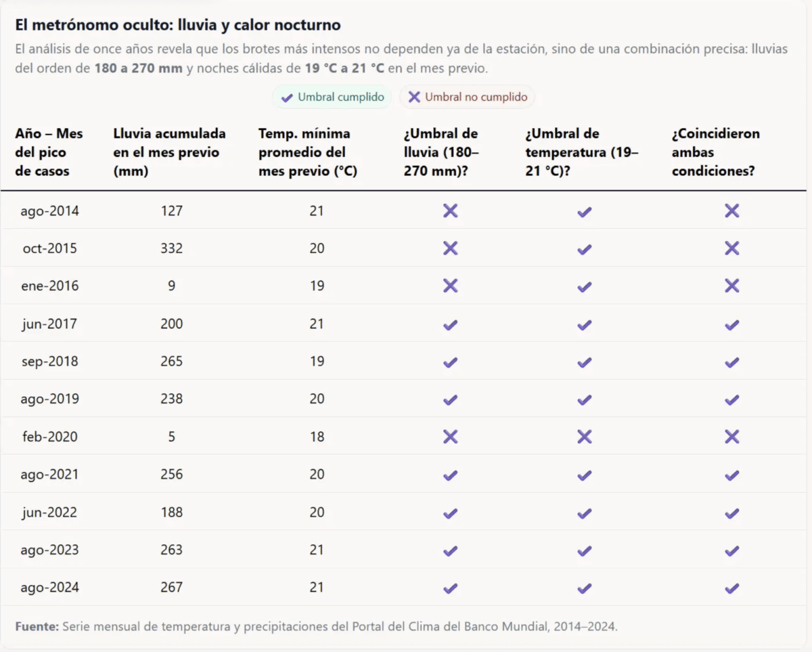
Task: Click the both-conditions X for ene-2016
Action: tap(731, 286)
